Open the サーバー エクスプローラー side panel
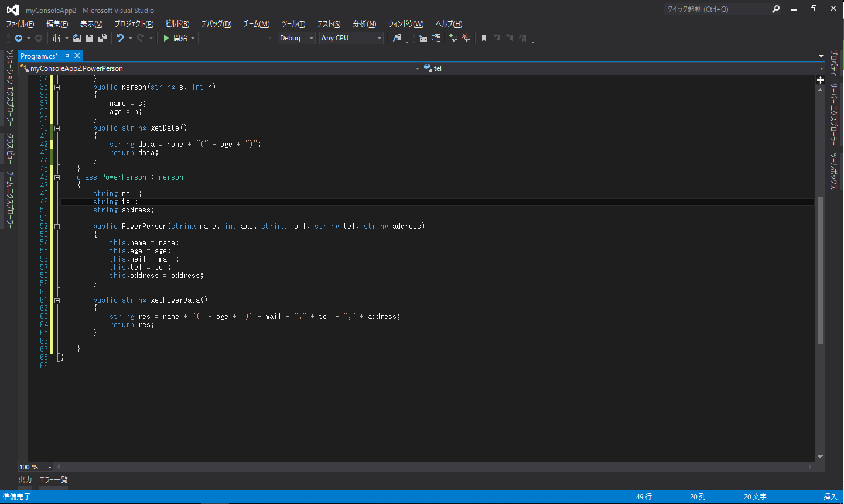 pos(833,114)
